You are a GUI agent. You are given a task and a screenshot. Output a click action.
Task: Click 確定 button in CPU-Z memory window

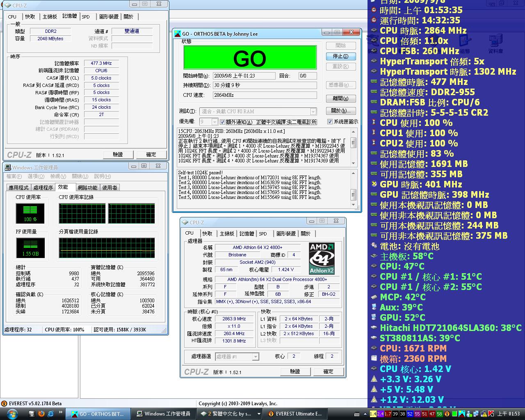[x=151, y=155]
